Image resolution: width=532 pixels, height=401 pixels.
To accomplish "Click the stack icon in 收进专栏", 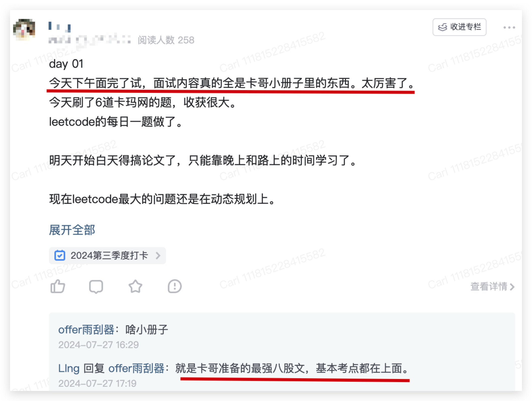I will [x=442, y=27].
